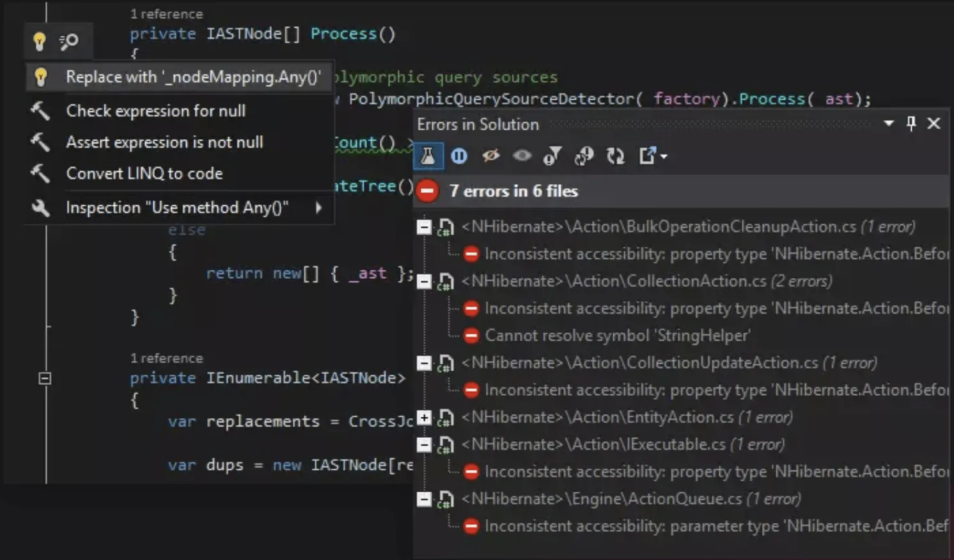Click the lightbulb quick action icon above menu
The height and width of the screenshot is (560, 954).
[x=40, y=42]
